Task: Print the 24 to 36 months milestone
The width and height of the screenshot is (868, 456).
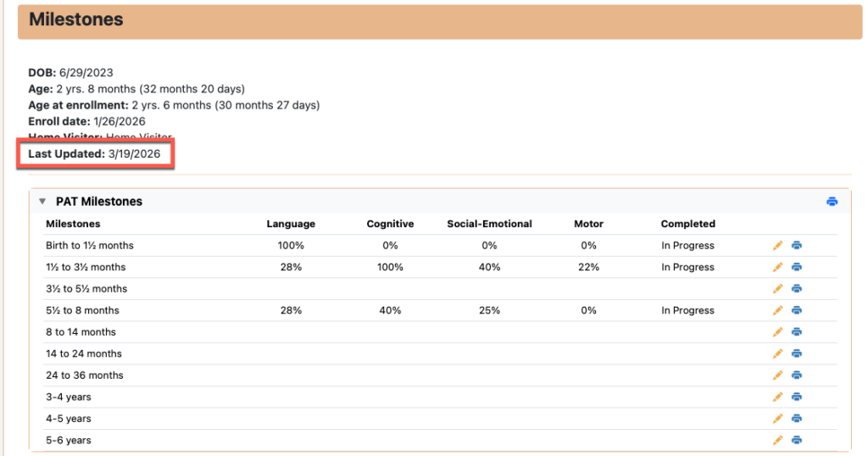Action: coord(797,375)
